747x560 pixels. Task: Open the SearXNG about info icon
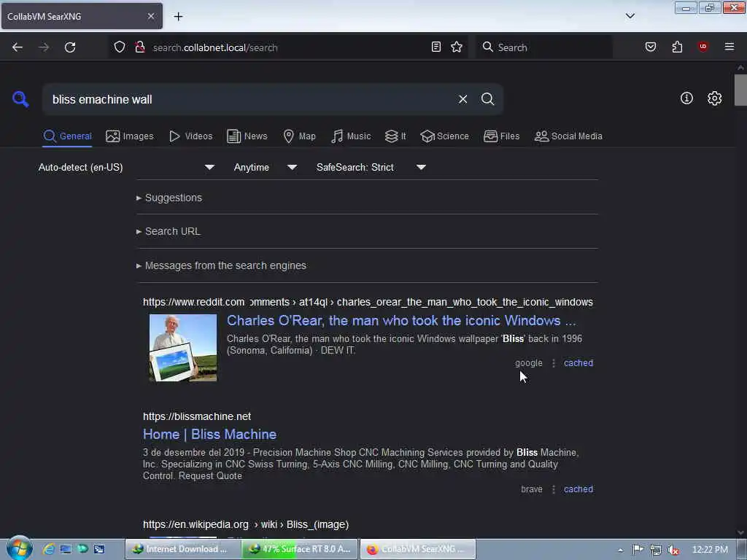click(x=686, y=98)
